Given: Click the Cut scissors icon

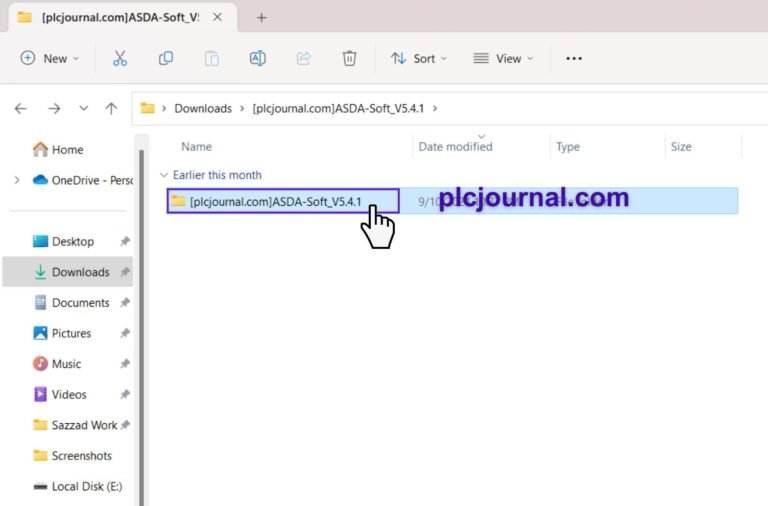Looking at the screenshot, I should 120,58.
